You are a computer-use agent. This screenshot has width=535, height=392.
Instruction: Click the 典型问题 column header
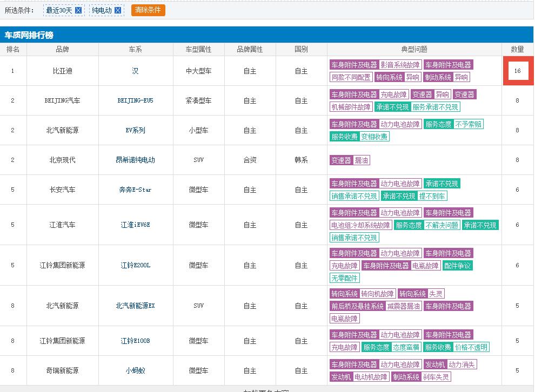click(x=414, y=50)
